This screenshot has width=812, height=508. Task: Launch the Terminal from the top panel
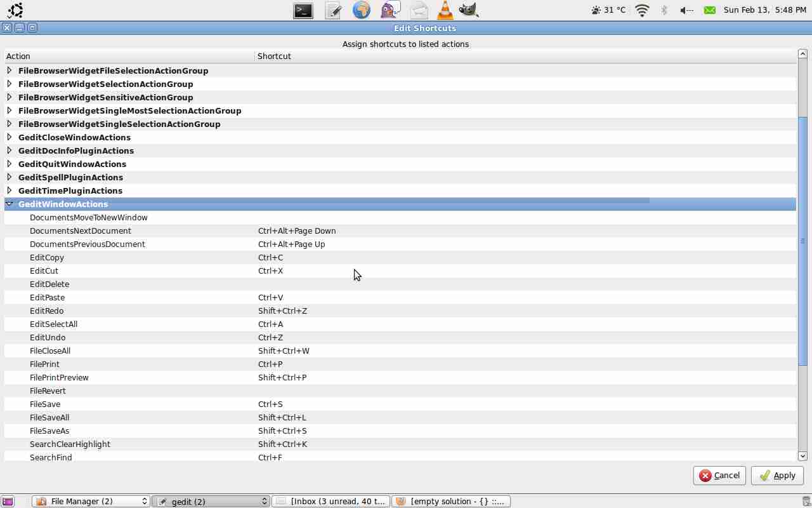[x=303, y=10]
